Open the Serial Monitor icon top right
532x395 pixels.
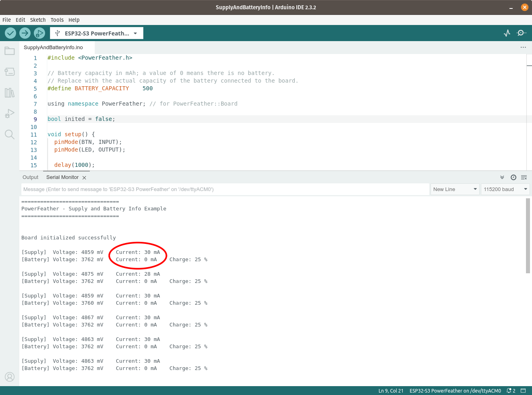click(521, 33)
